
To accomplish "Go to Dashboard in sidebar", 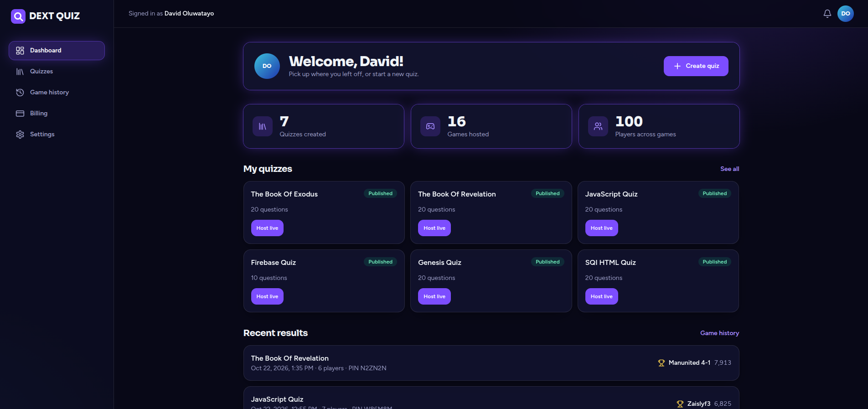I will [x=57, y=51].
